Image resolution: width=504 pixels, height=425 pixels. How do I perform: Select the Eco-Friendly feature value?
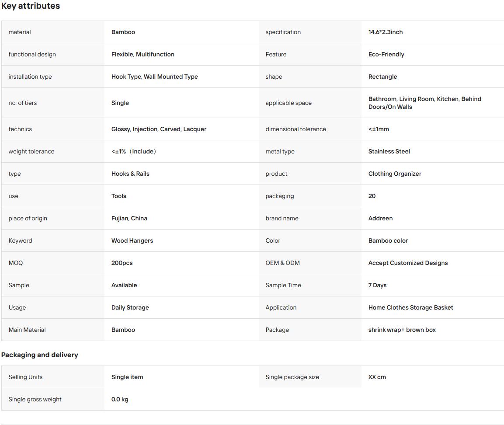386,54
